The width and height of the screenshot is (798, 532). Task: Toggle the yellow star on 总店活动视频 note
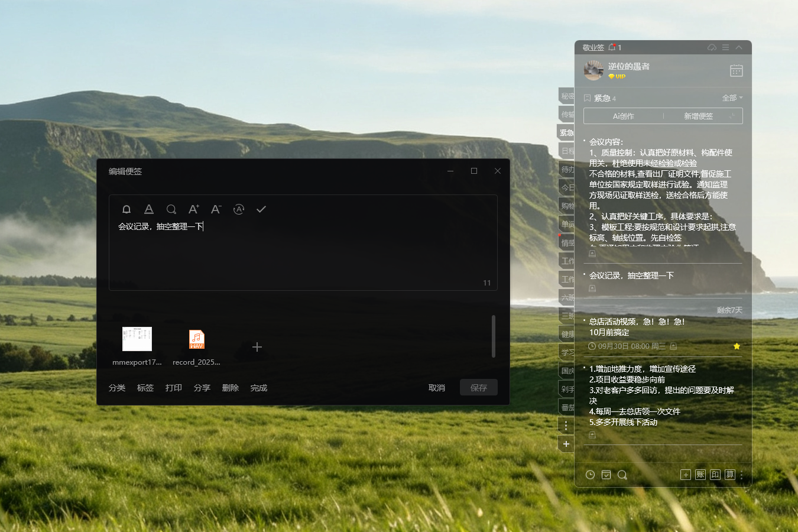click(x=737, y=346)
